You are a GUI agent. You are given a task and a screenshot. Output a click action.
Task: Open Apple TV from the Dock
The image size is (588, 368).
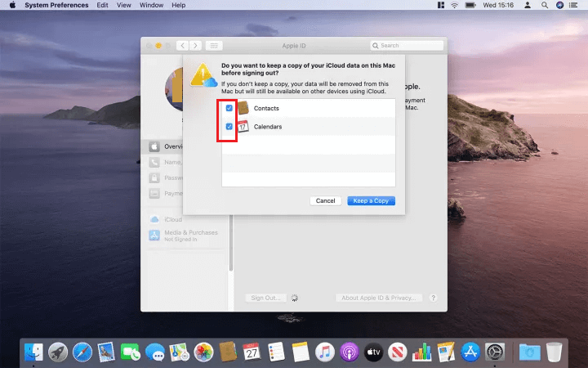tap(373, 352)
